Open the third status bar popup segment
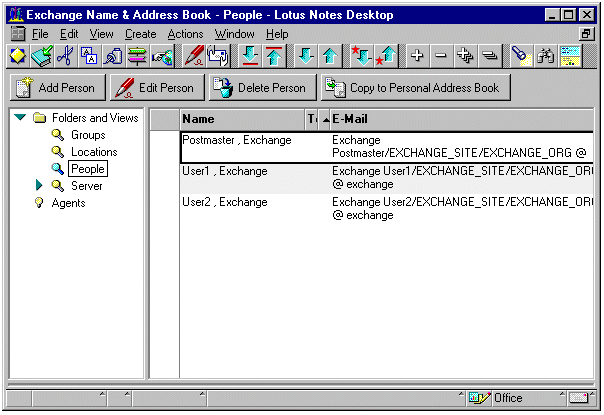 click(169, 398)
